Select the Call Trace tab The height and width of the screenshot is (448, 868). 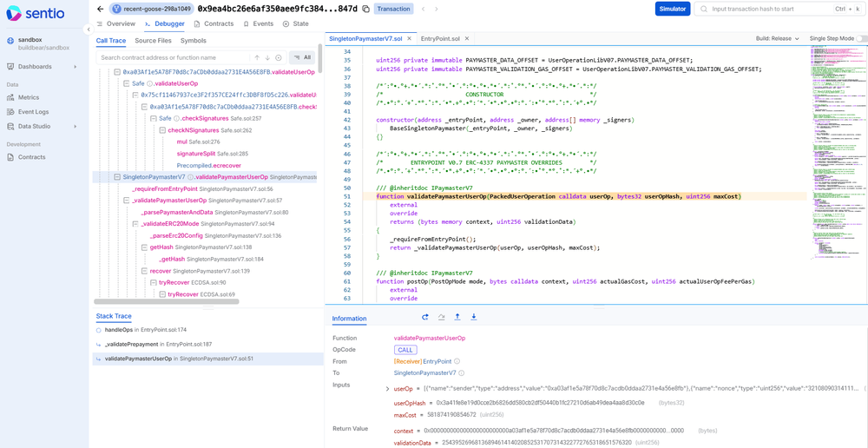click(x=111, y=41)
